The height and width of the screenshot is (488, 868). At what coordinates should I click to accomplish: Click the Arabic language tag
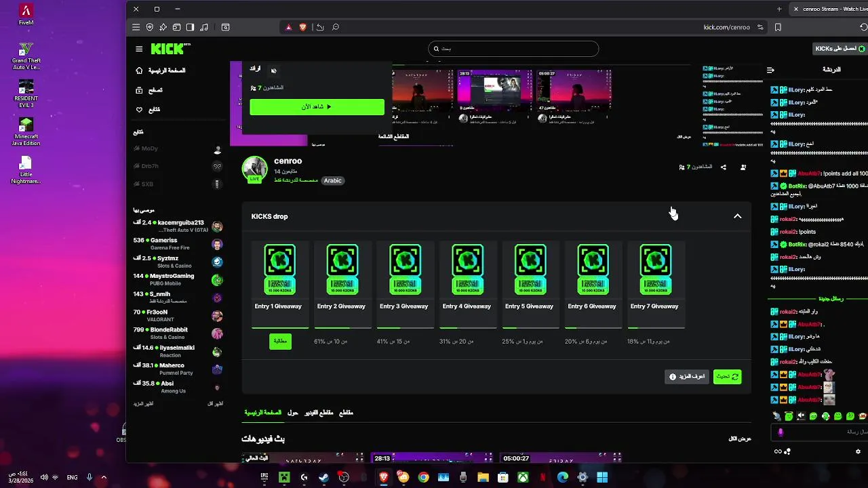pos(332,180)
